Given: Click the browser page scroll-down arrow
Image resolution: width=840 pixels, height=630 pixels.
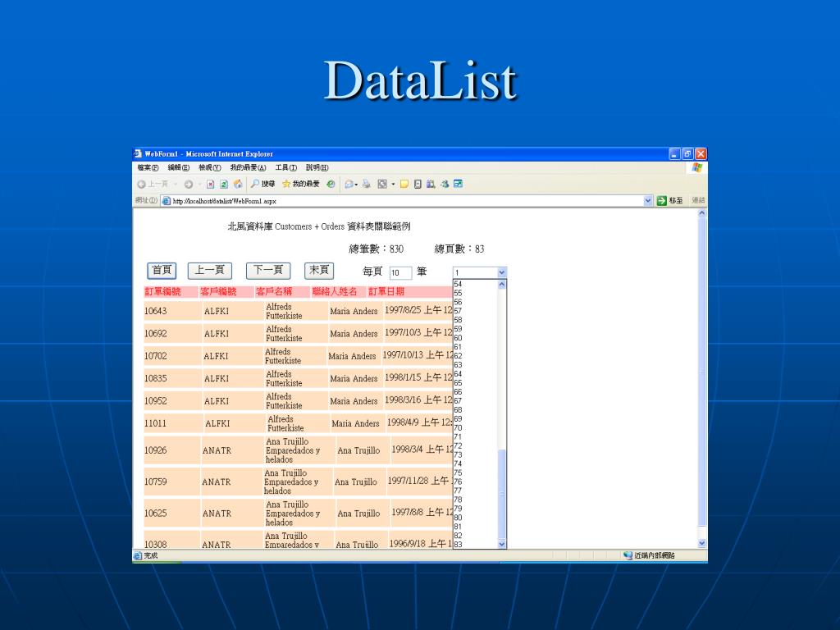Looking at the screenshot, I should pyautogui.click(x=702, y=543).
